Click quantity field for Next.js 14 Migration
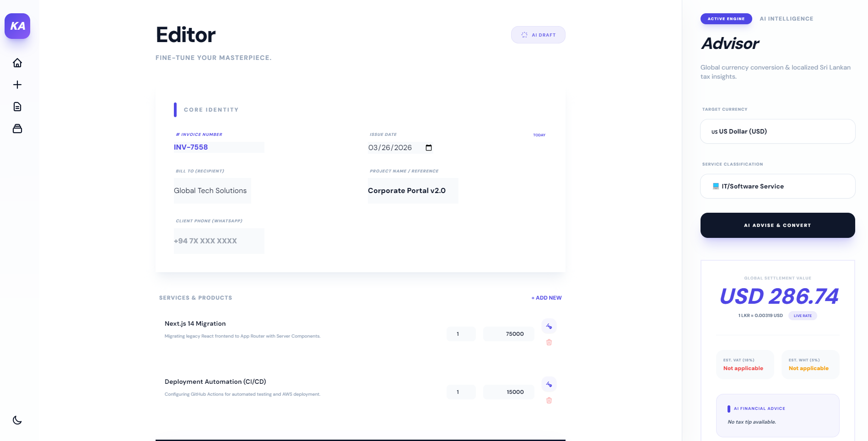The image size is (868, 441). (x=461, y=334)
